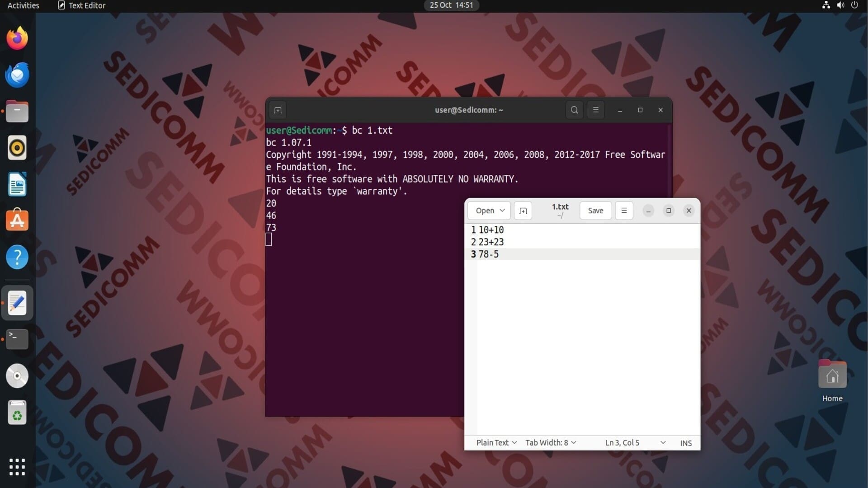Expand the Open recent files arrow

tap(502, 211)
